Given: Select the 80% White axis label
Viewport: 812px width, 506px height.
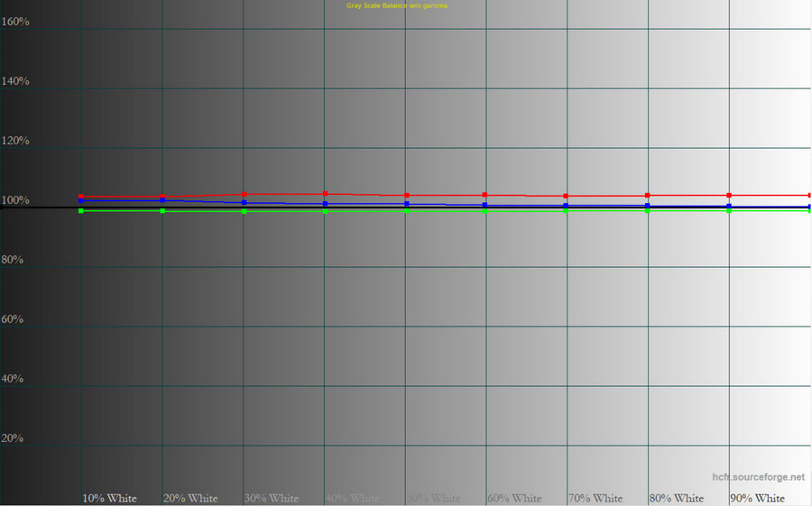Looking at the screenshot, I should (676, 498).
